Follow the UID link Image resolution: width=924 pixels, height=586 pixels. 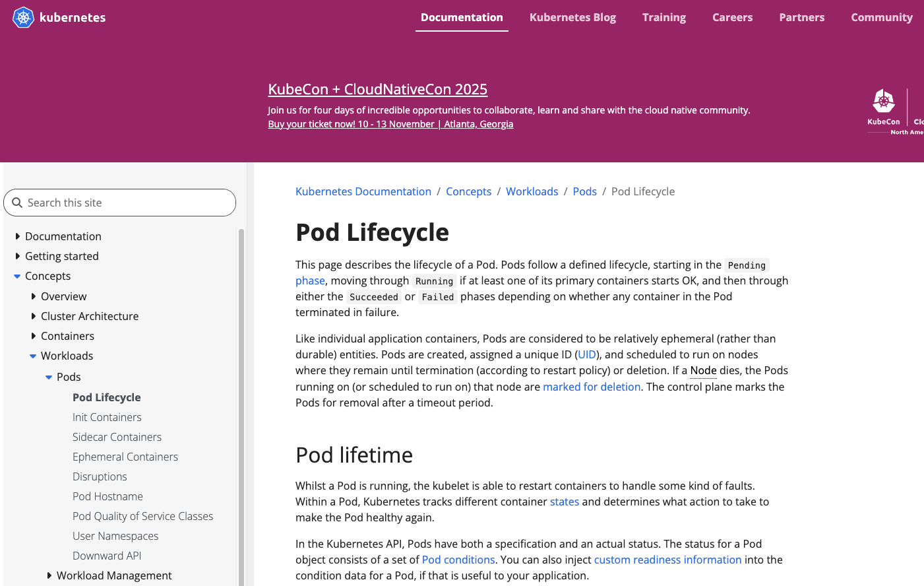(x=587, y=354)
